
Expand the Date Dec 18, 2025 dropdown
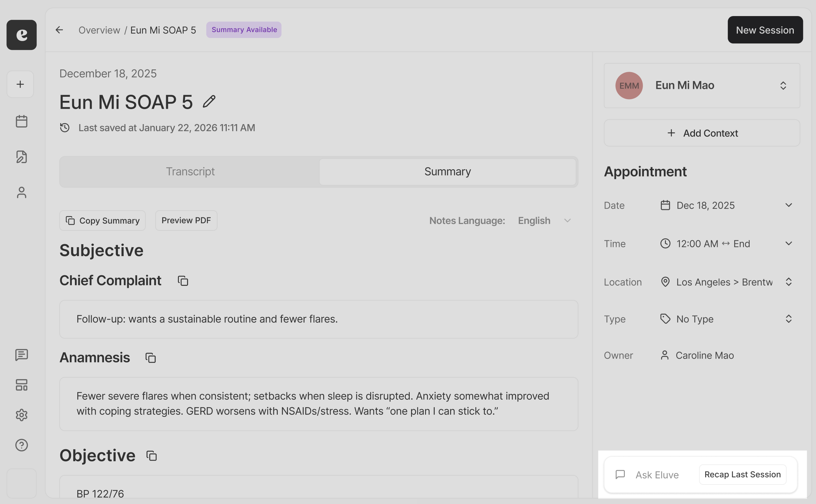[x=726, y=205]
